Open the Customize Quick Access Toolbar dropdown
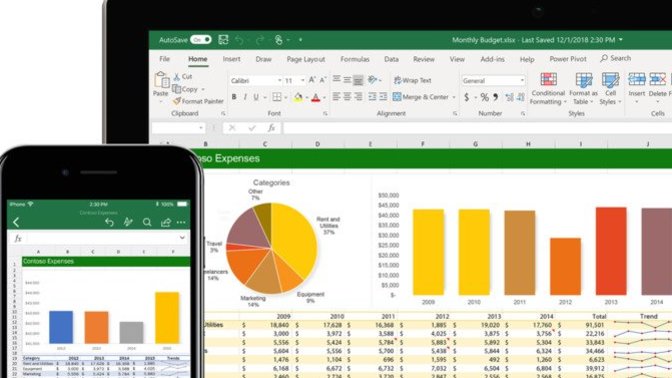Screen dimensions: 672x378 (x=300, y=40)
